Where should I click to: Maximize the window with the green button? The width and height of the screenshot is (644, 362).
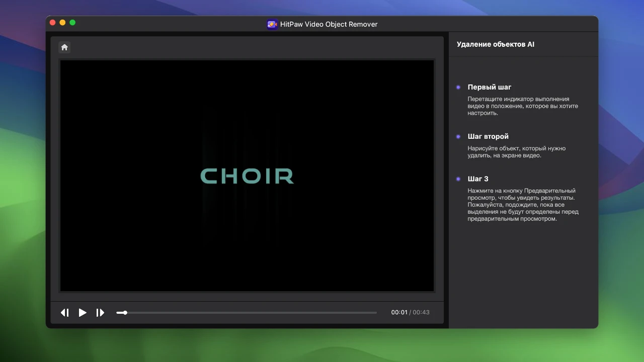[72, 23]
